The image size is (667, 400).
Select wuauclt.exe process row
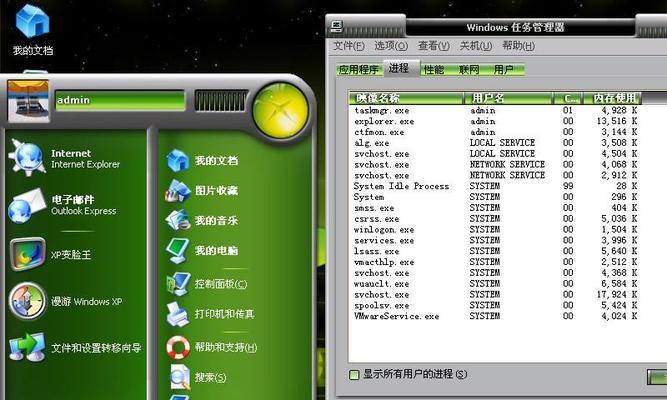point(496,284)
